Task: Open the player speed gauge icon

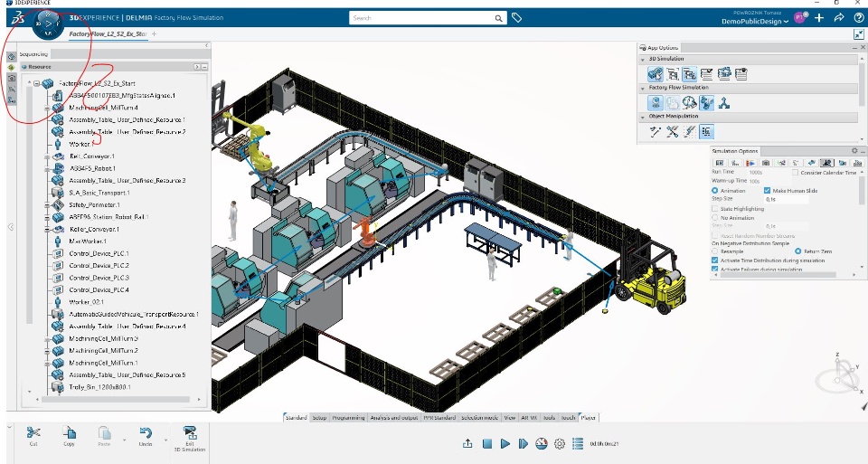Action: point(542,443)
